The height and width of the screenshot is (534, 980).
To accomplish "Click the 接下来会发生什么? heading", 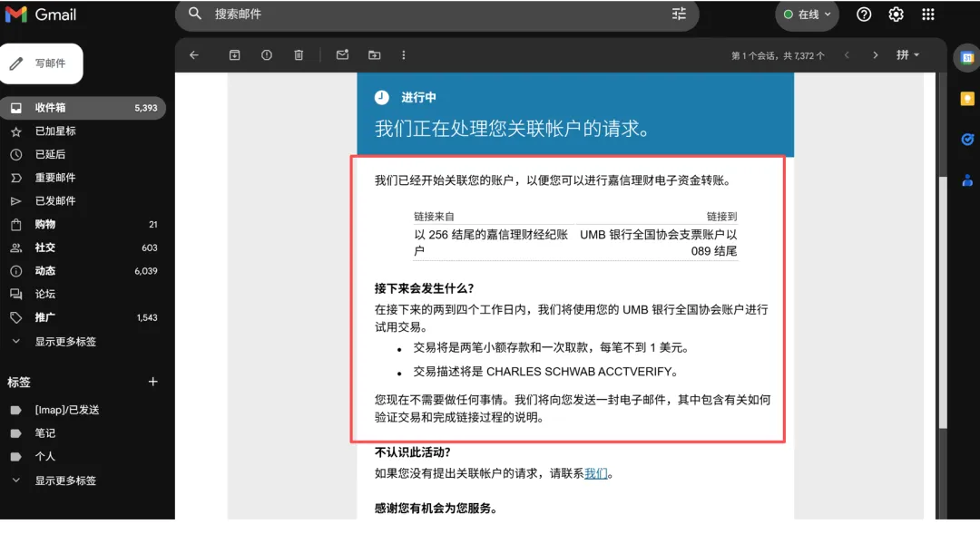I will [x=425, y=288].
